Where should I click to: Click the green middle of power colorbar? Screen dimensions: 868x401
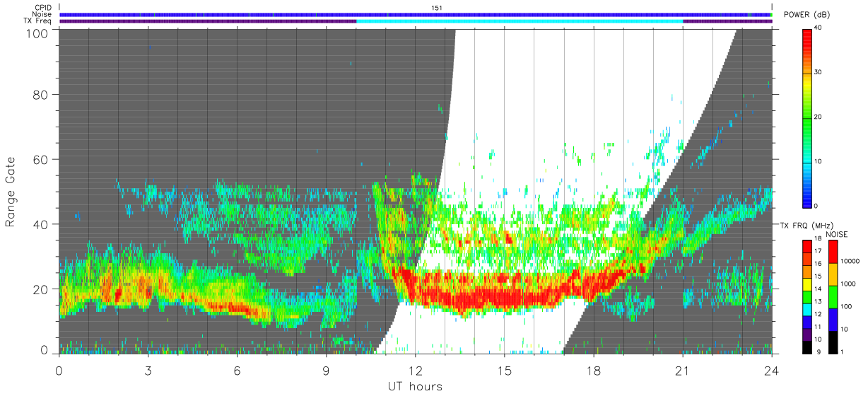point(808,117)
